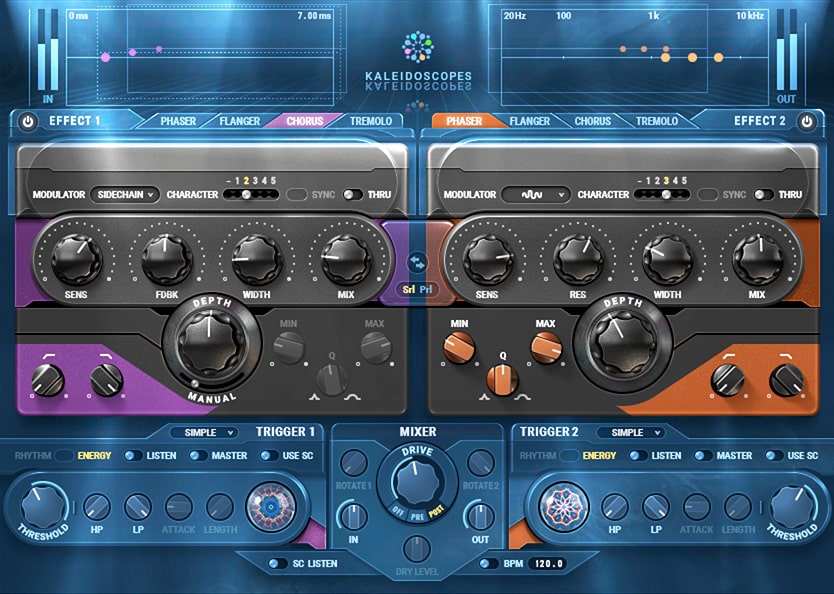Click Effect 2 Res knob
Viewport: 834px width, 594px height.
(x=578, y=260)
